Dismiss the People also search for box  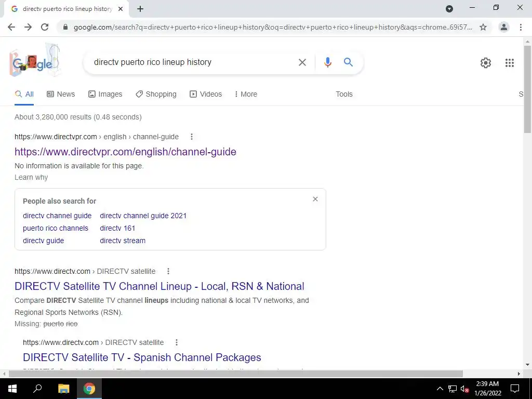coord(315,199)
